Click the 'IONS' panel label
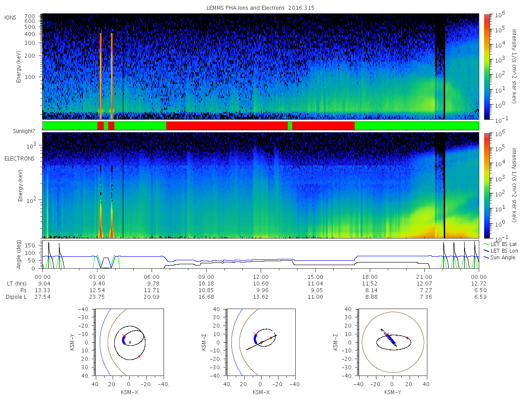 tap(11, 18)
